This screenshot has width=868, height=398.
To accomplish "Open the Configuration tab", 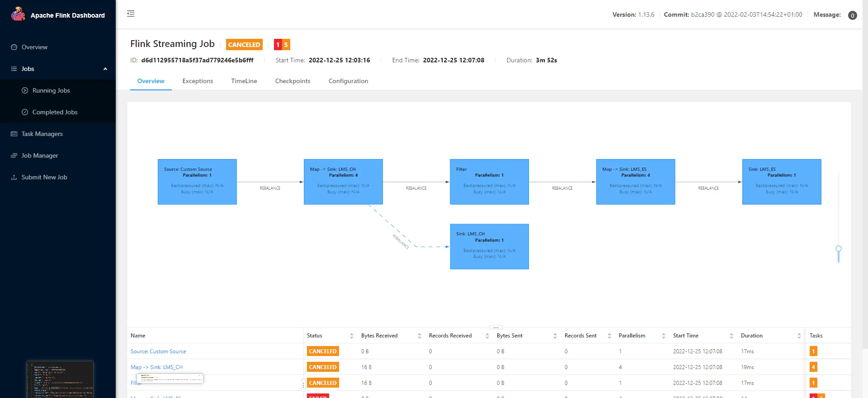I will [x=348, y=81].
